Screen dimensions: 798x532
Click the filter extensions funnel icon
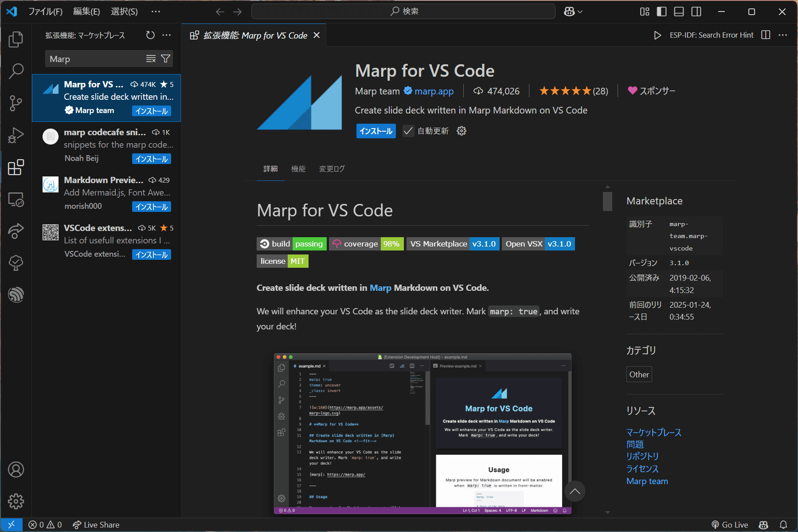[x=165, y=59]
